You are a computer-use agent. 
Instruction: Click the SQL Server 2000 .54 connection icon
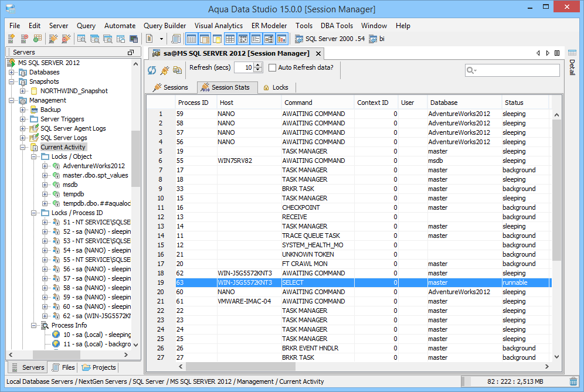click(x=298, y=39)
